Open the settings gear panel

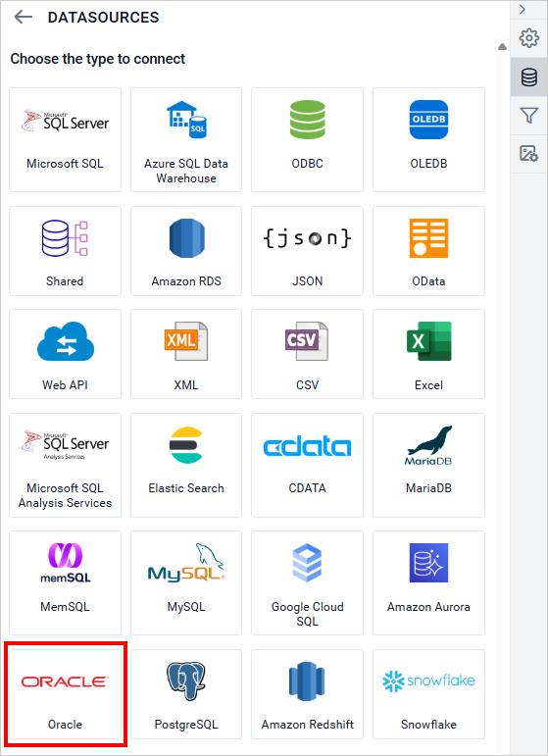(528, 38)
